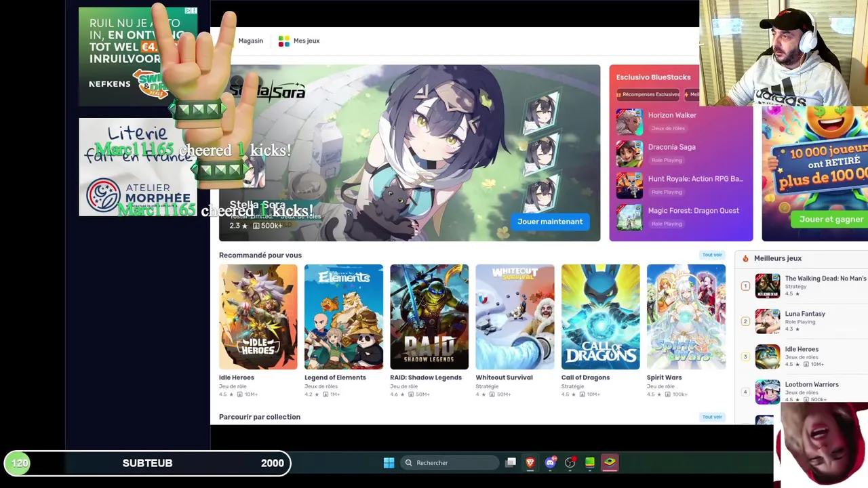Open Horizon Walker game icon

(x=629, y=122)
